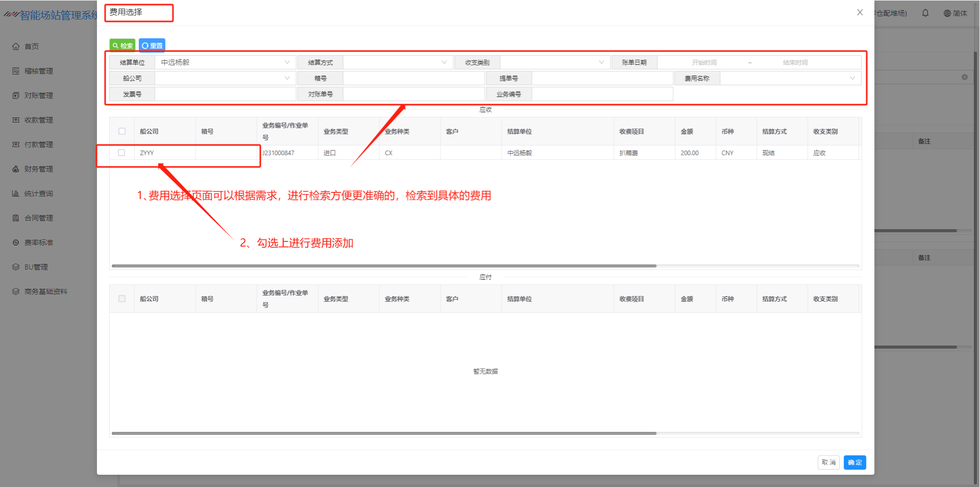The height and width of the screenshot is (487, 980).
Task: Click the globe language icon
Action: coord(947,13)
